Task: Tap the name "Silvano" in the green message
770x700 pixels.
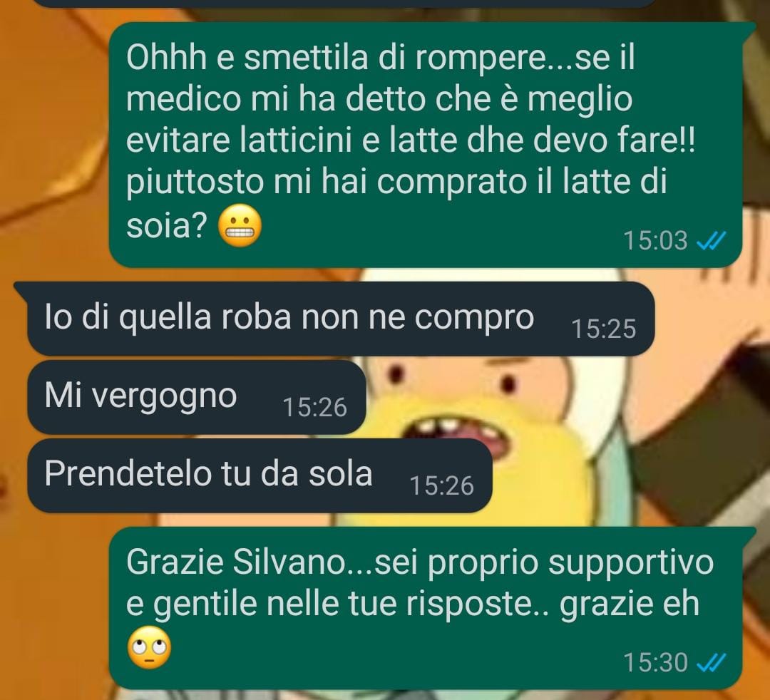Action: [x=289, y=562]
